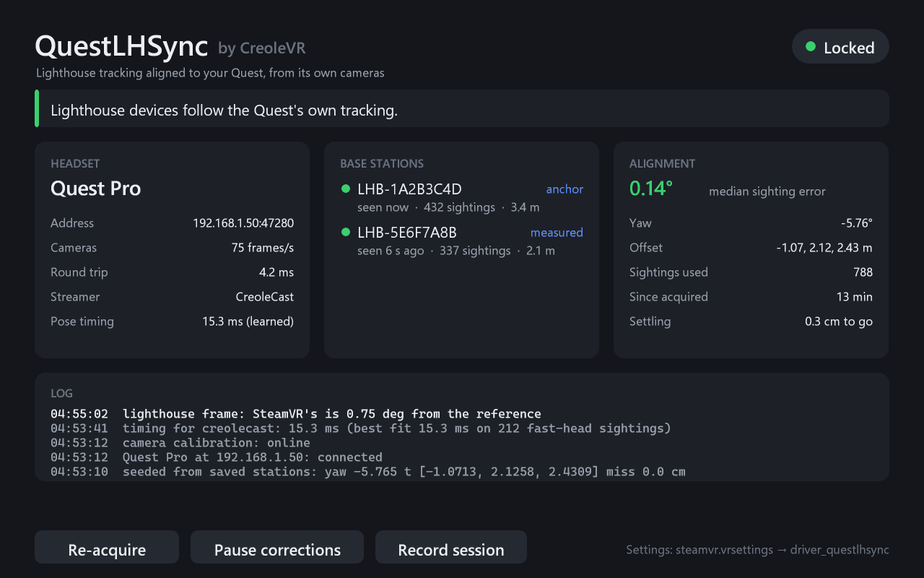Image resolution: width=924 pixels, height=578 pixels.
Task: Click the anchor tag on first base station
Action: point(565,189)
